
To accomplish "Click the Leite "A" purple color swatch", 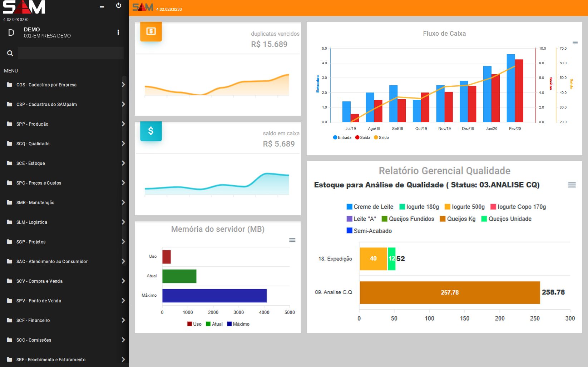I will pyautogui.click(x=350, y=219).
